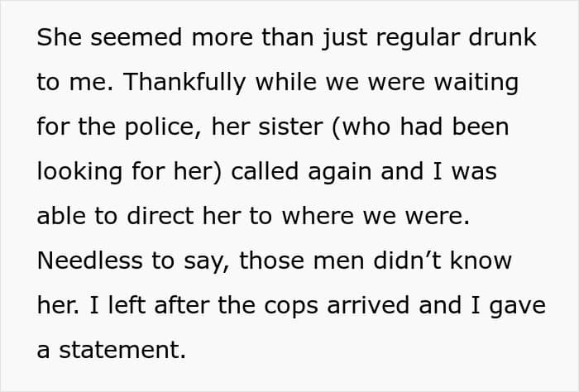579x392 pixels.
Task: Click the word "Thankfully"
Action: (184, 83)
